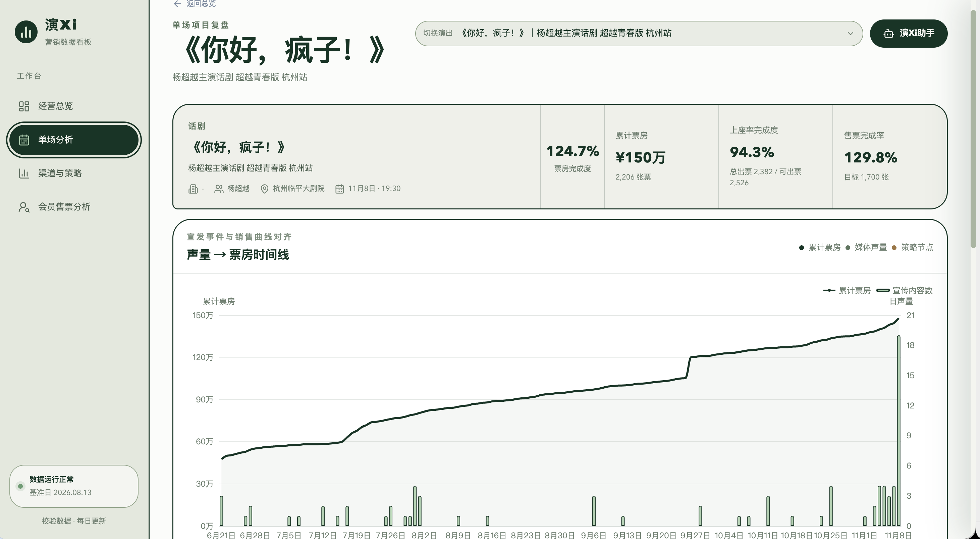
Task: Click the 基准日 2026.08.13 status card
Action: point(74,486)
